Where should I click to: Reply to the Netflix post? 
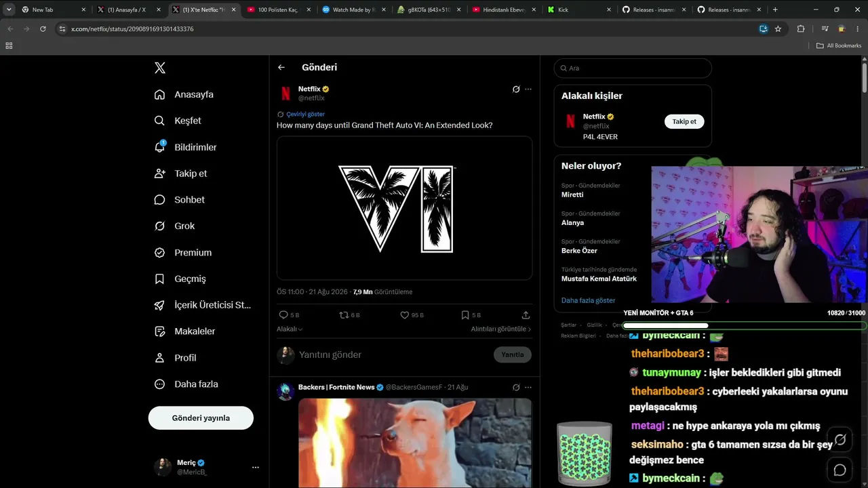pyautogui.click(x=289, y=315)
